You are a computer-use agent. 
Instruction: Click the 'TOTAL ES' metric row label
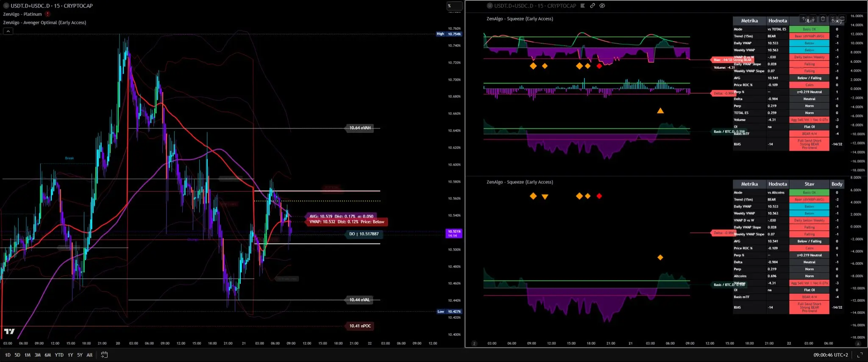coord(741,113)
